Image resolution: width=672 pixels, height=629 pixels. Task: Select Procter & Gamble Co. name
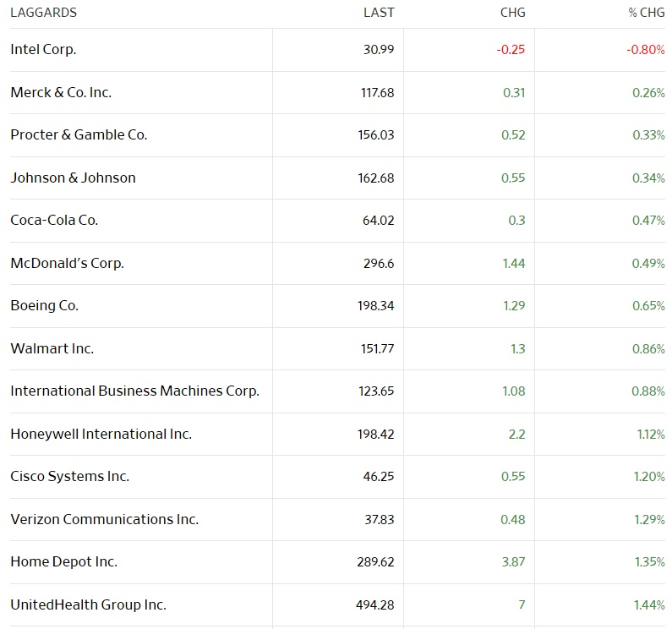coord(79,134)
